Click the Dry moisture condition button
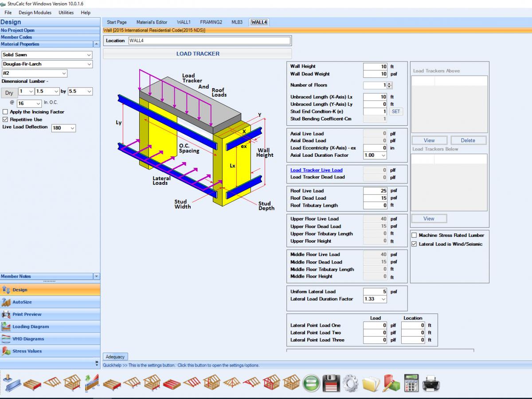This screenshot has width=532, height=399. [x=9, y=93]
